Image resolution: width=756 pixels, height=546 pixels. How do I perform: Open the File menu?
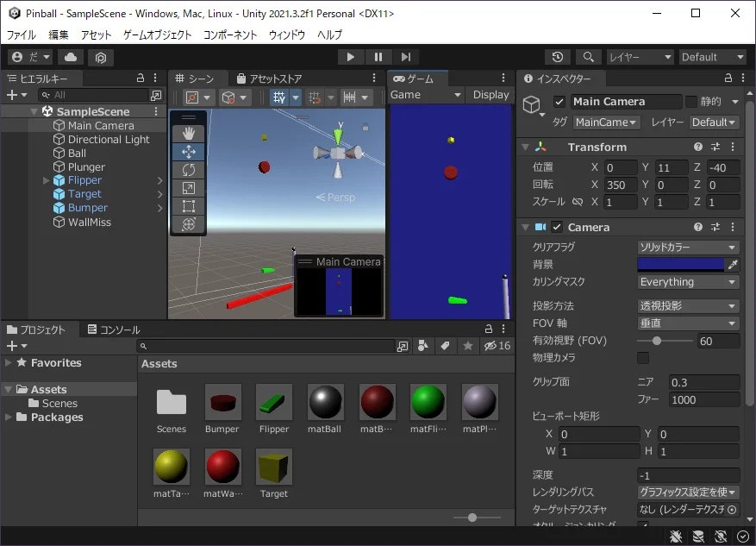[22, 35]
